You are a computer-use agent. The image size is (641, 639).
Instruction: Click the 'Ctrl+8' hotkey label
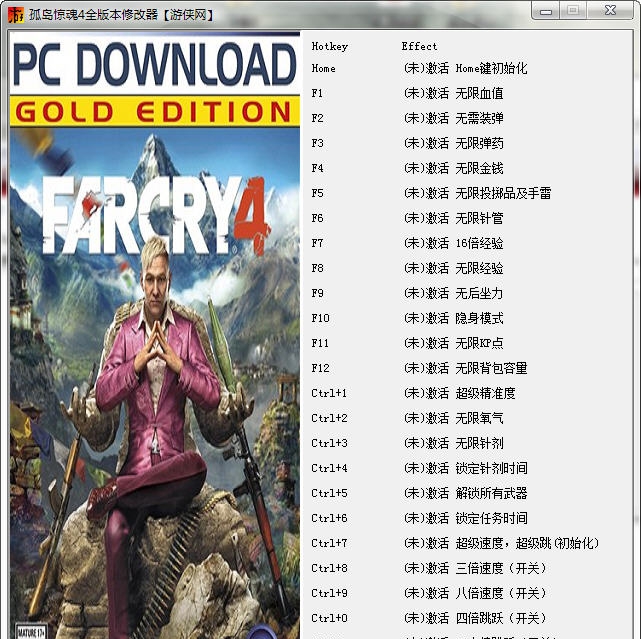click(x=329, y=568)
